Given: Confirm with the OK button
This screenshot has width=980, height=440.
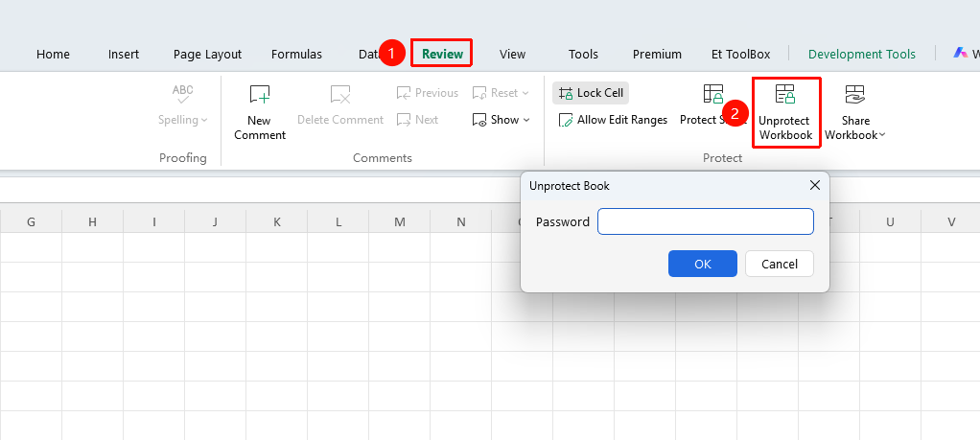Looking at the screenshot, I should coord(703,264).
